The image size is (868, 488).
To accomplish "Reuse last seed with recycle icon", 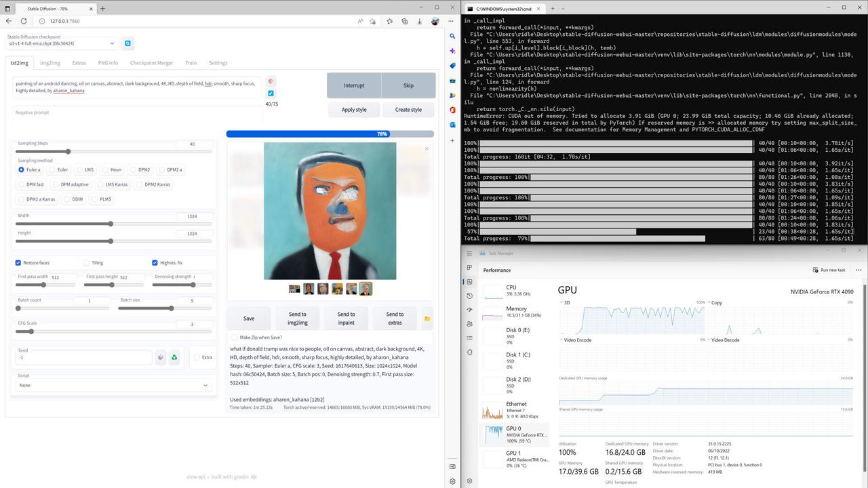I will [x=174, y=357].
